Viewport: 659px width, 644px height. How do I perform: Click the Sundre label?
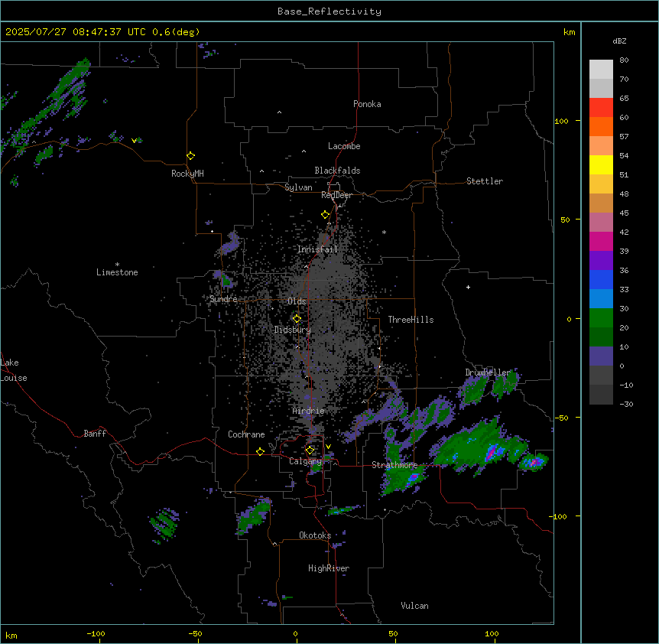(x=223, y=299)
